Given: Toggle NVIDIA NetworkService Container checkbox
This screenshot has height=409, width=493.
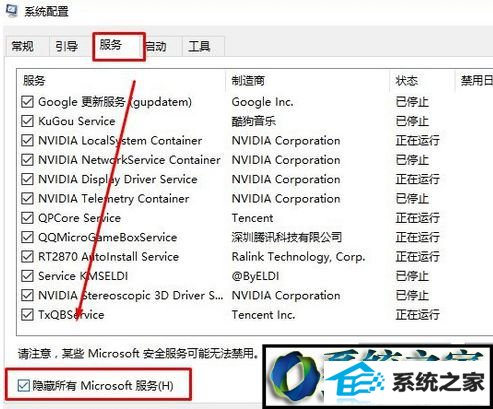Looking at the screenshot, I should coord(27,160).
